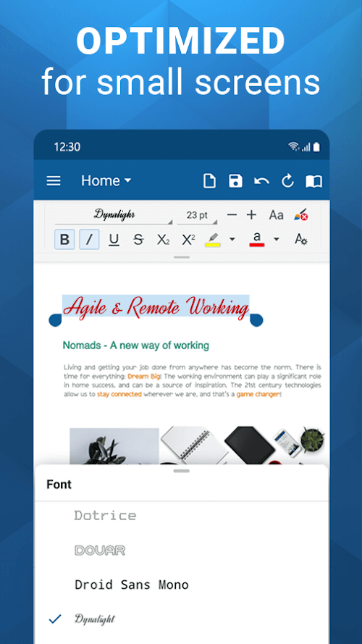Screen dimensions: 362x644
Task: Open the hamburger navigation menu
Action: (54, 180)
